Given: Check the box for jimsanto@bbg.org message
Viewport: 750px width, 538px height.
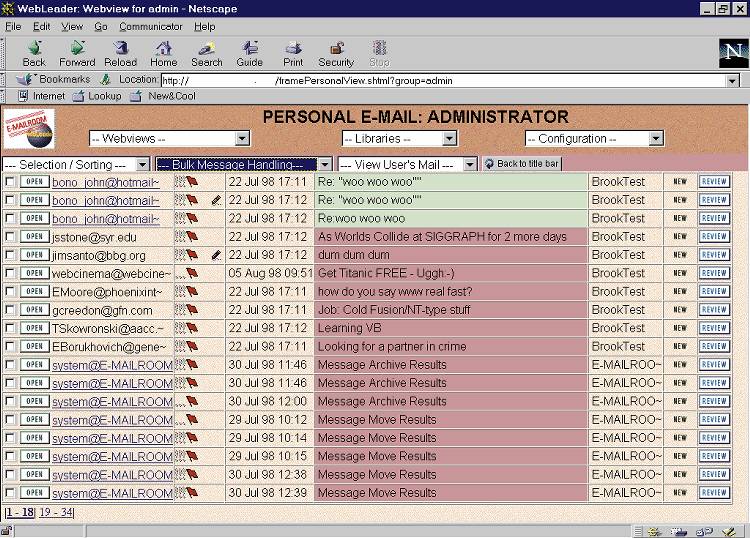Looking at the screenshot, I should pyautogui.click(x=10, y=255).
